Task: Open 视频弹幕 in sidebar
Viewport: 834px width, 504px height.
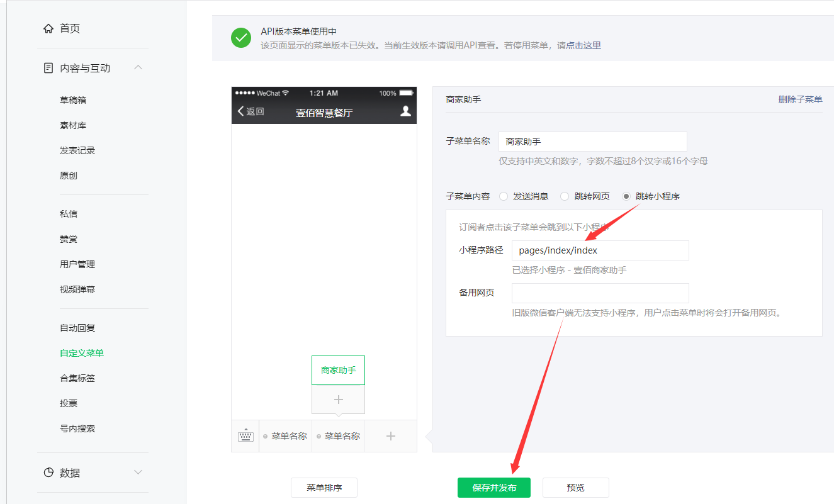Action: [77, 289]
